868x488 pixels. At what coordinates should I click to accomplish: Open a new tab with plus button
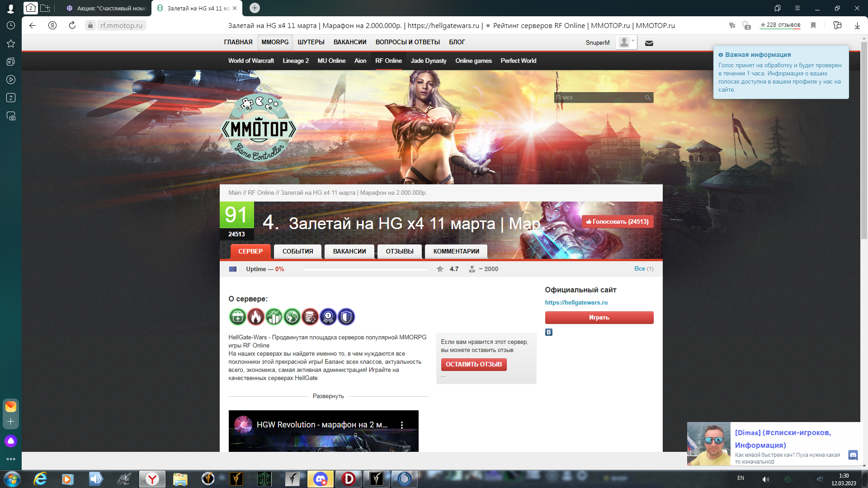255,8
